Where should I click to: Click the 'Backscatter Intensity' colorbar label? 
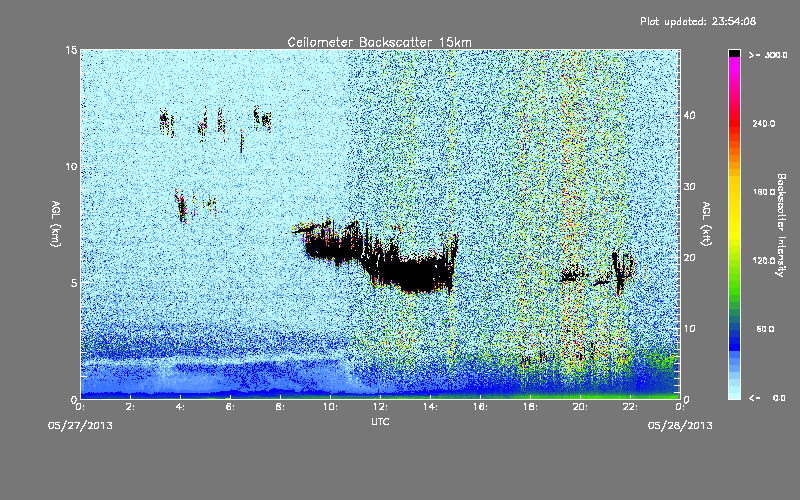tap(781, 225)
